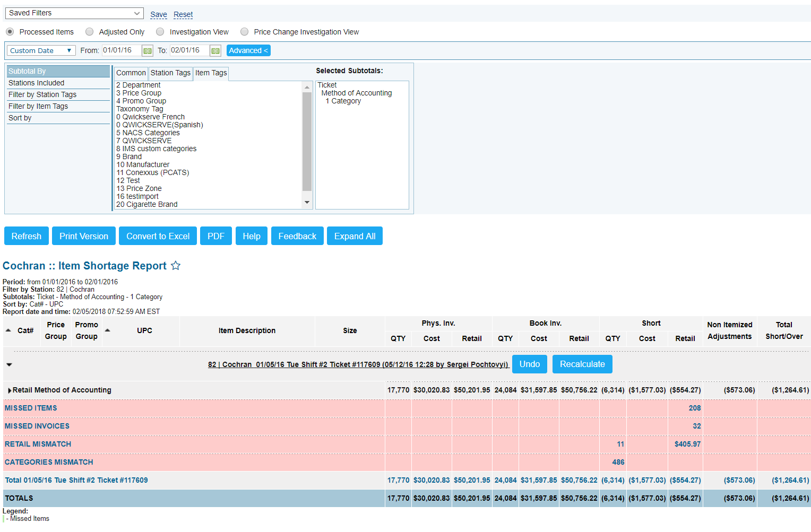The width and height of the screenshot is (811, 532).
Task: Collapse the ticket group using its down triangle
Action: coord(9,364)
